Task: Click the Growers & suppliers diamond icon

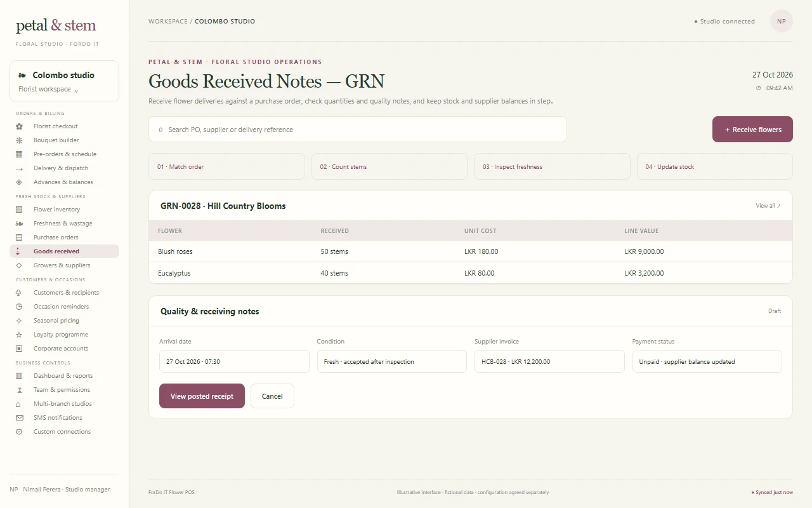Action: [x=19, y=265]
